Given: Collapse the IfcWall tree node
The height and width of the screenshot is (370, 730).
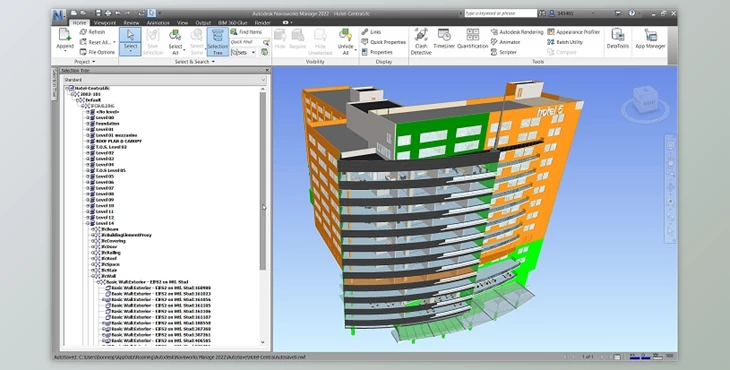Looking at the screenshot, I should (93, 276).
